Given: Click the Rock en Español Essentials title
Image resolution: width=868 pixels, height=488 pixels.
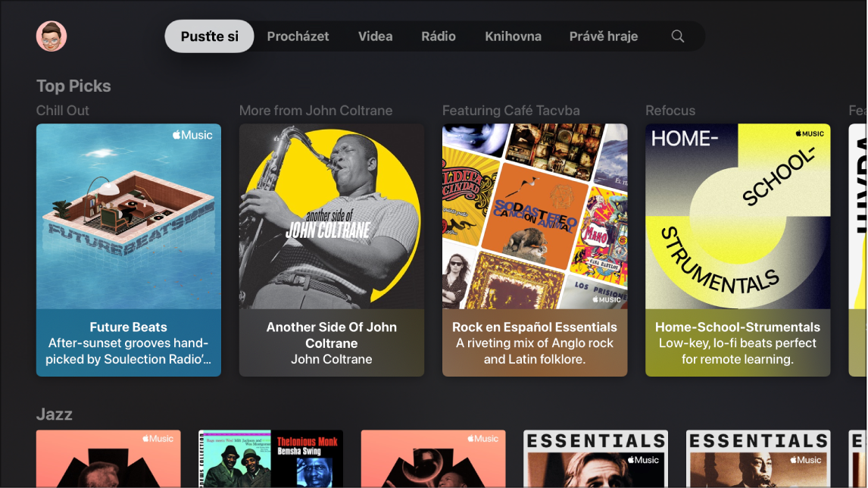Looking at the screenshot, I should (535, 327).
